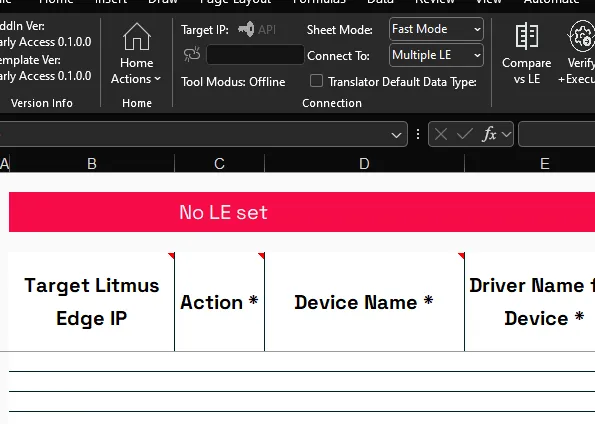This screenshot has height=424, width=595.
Task: Select column D header
Action: [x=364, y=164]
